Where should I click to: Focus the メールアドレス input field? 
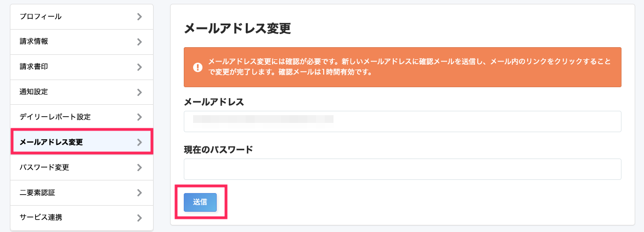point(403,121)
